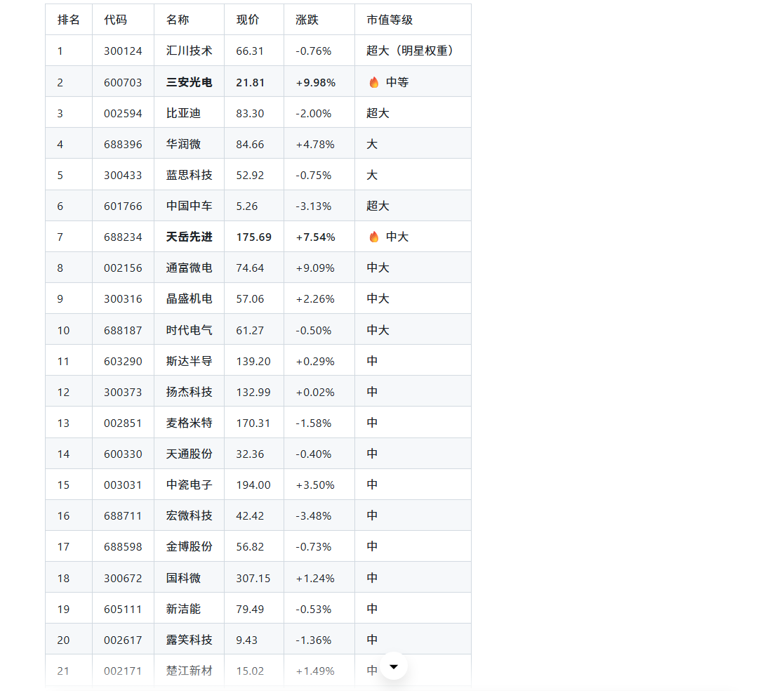
Task: Select the stock name 扬杰科技
Action: tap(189, 393)
